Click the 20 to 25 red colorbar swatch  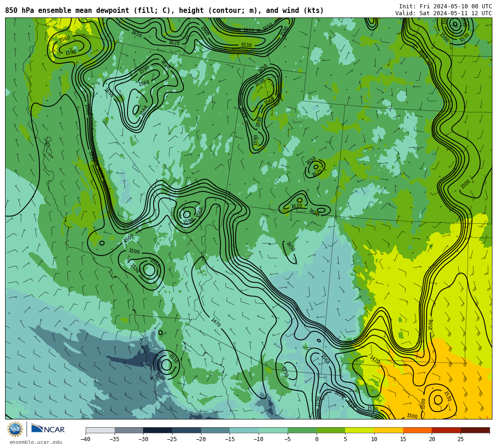(x=446, y=430)
